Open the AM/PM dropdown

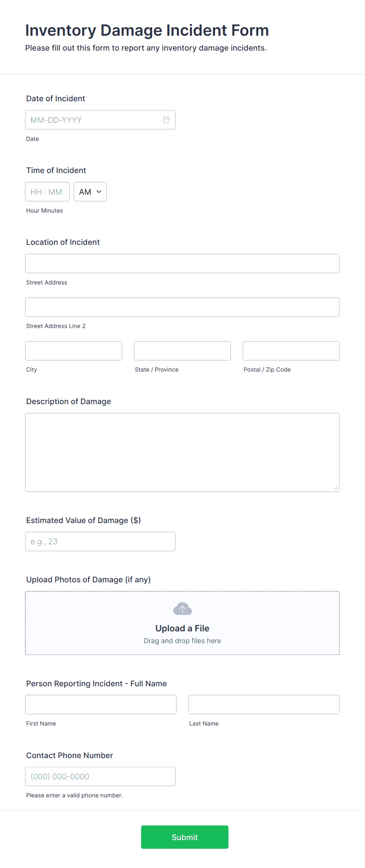[x=90, y=191]
